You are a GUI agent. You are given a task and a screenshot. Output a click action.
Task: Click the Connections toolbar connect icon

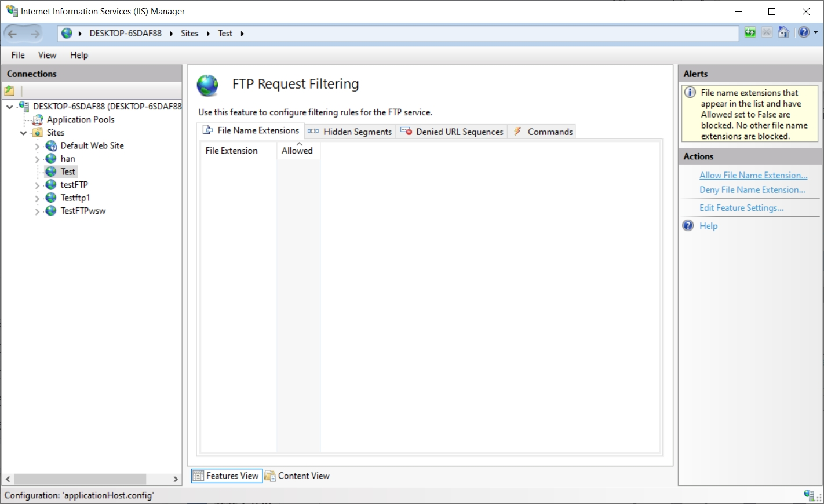click(x=9, y=90)
